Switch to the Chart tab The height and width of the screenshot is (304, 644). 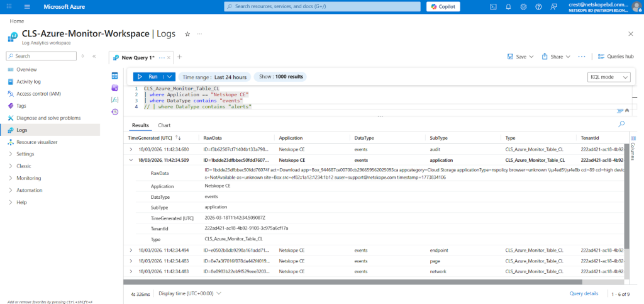point(164,125)
